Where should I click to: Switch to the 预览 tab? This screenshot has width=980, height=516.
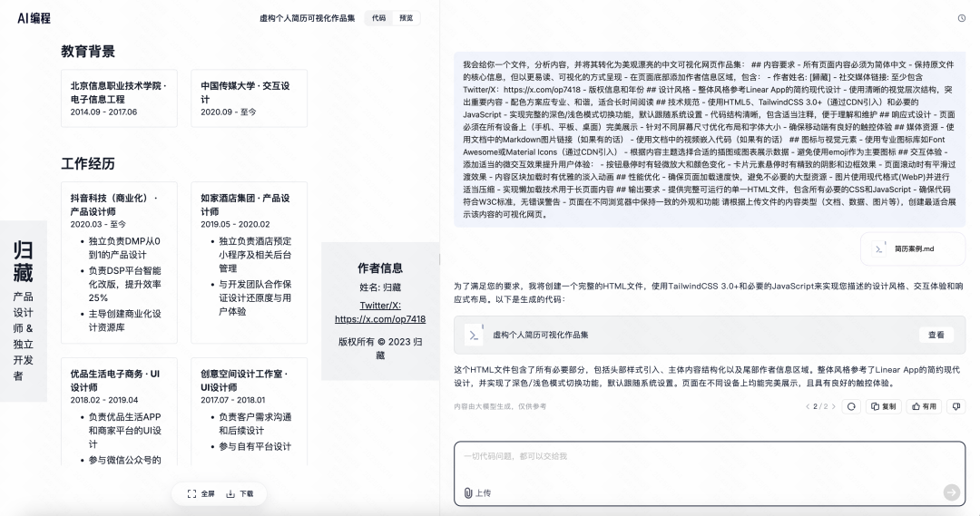pos(407,18)
